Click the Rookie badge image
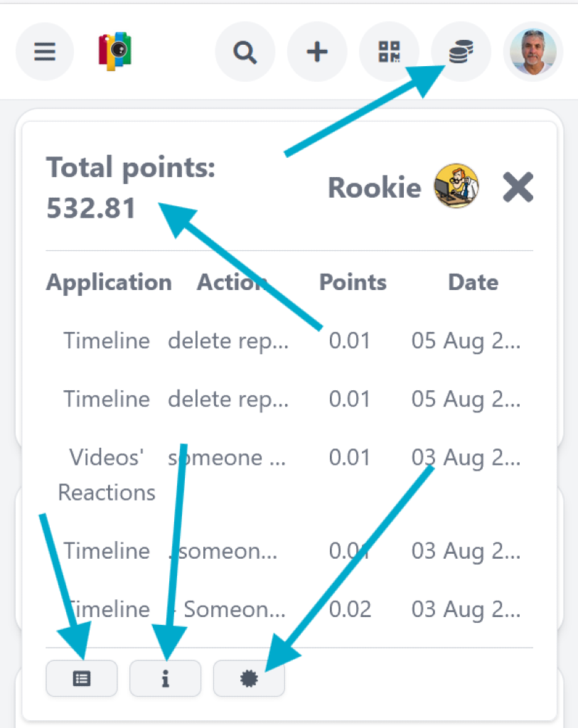The height and width of the screenshot is (728, 578). tap(456, 186)
